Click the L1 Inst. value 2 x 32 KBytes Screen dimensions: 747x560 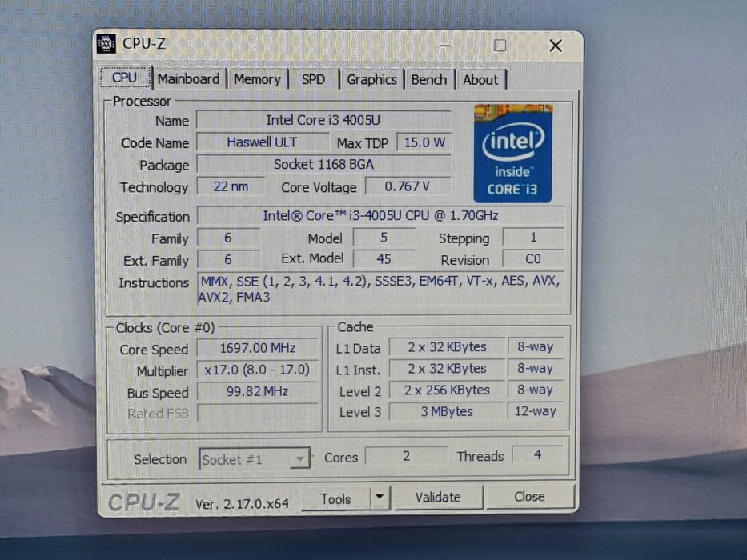pyautogui.click(x=447, y=368)
